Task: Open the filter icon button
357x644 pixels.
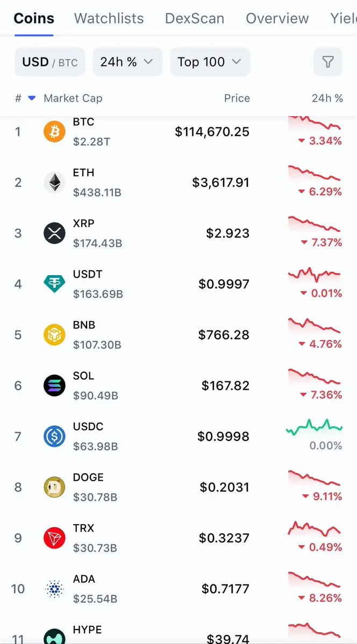Action: 327,62
